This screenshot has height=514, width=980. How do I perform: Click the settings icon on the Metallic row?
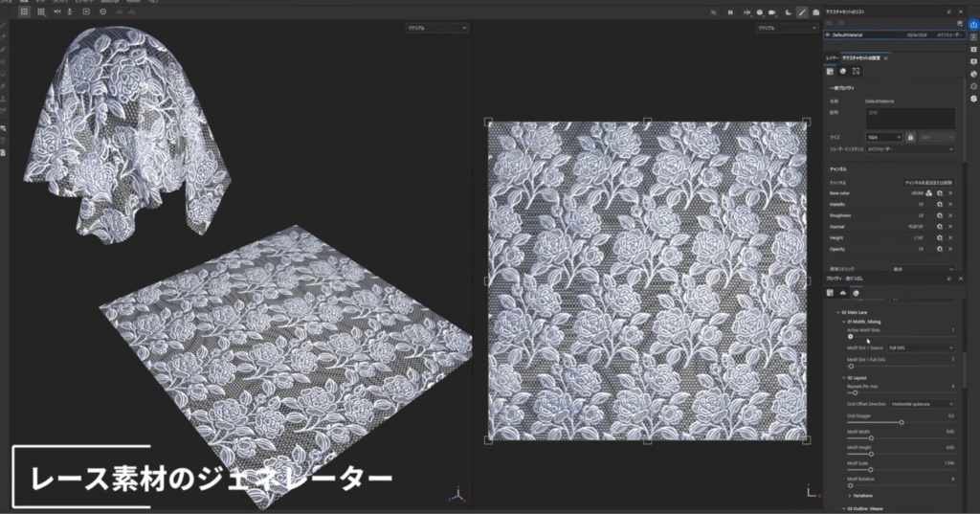pos(940,205)
